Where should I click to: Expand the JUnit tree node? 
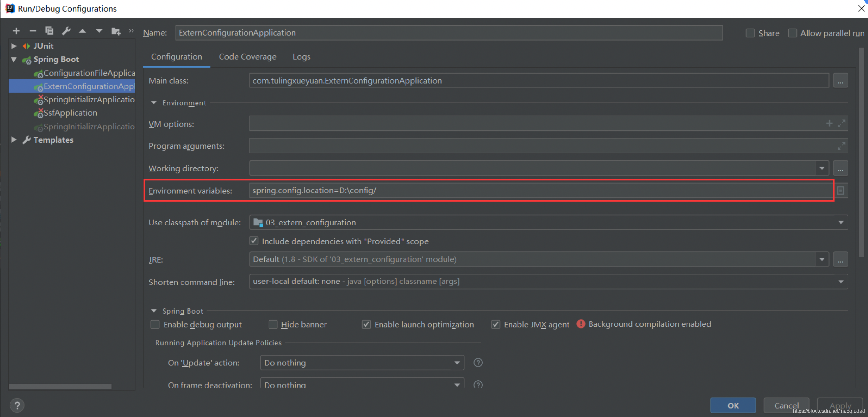click(14, 46)
